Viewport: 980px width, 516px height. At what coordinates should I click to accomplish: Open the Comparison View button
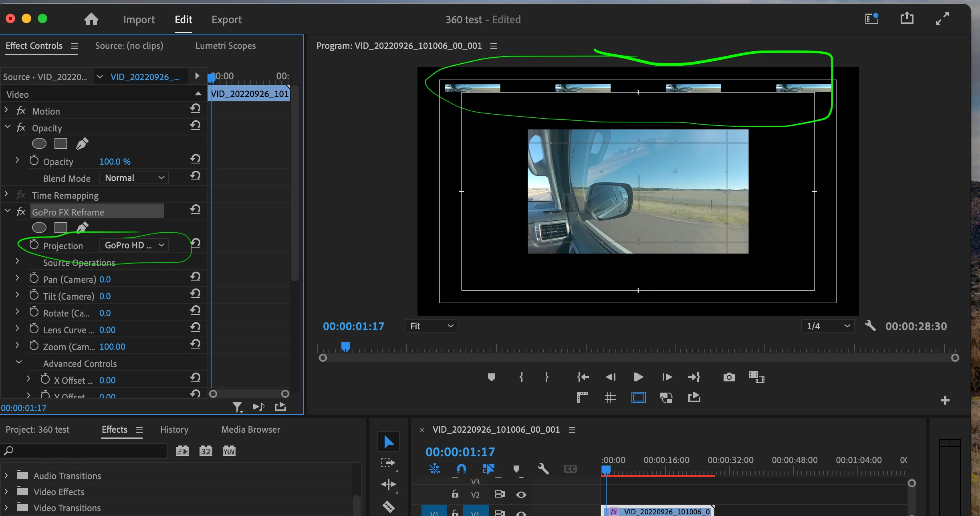[x=757, y=377]
